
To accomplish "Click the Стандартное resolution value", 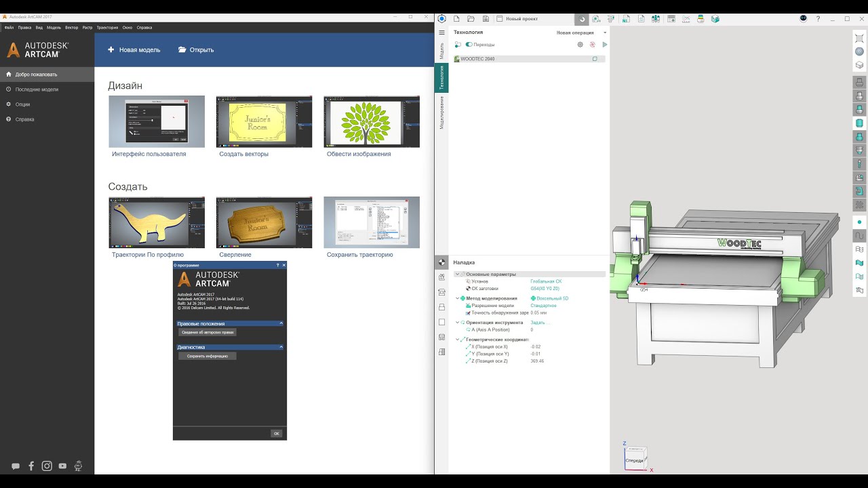I will (543, 306).
